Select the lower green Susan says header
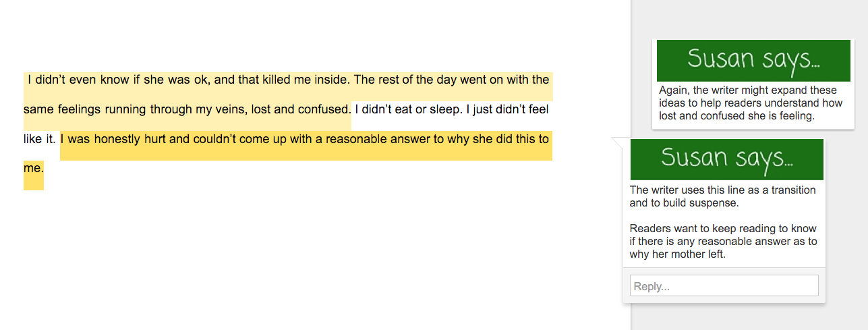 coord(726,159)
